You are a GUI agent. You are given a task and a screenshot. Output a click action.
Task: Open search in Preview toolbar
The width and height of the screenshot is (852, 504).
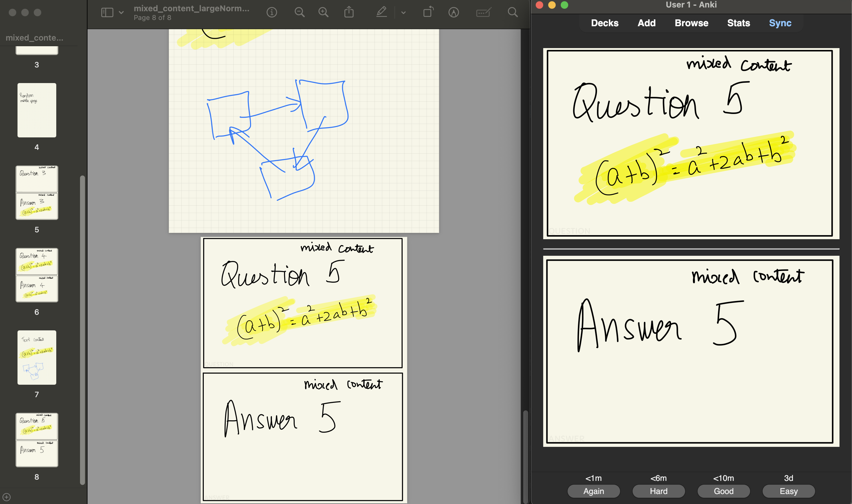[x=513, y=12]
